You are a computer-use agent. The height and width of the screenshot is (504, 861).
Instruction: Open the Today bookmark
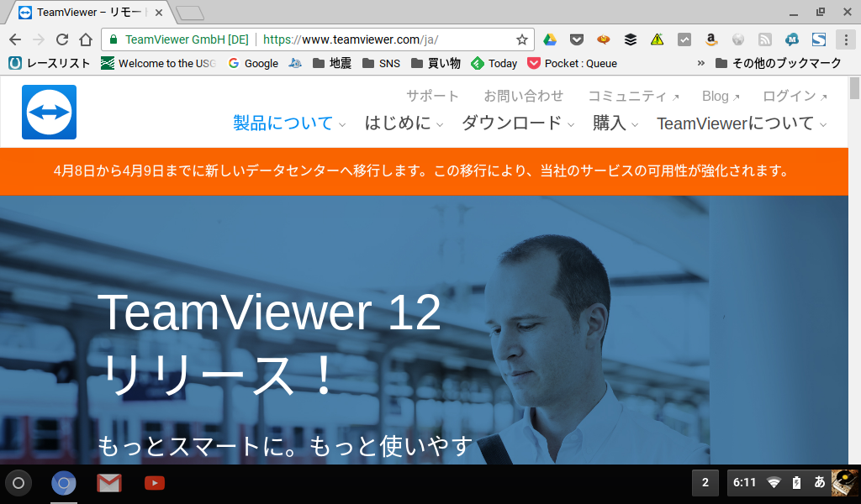(x=494, y=63)
